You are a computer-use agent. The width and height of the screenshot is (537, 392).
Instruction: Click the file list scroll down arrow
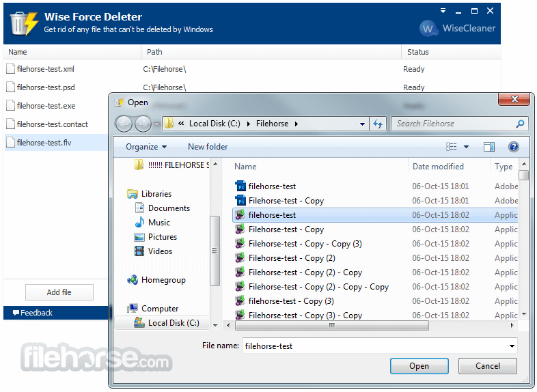pos(524,314)
